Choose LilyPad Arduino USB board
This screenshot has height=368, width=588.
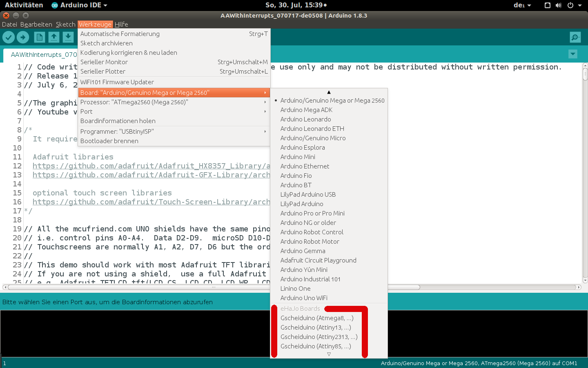click(x=329, y=195)
